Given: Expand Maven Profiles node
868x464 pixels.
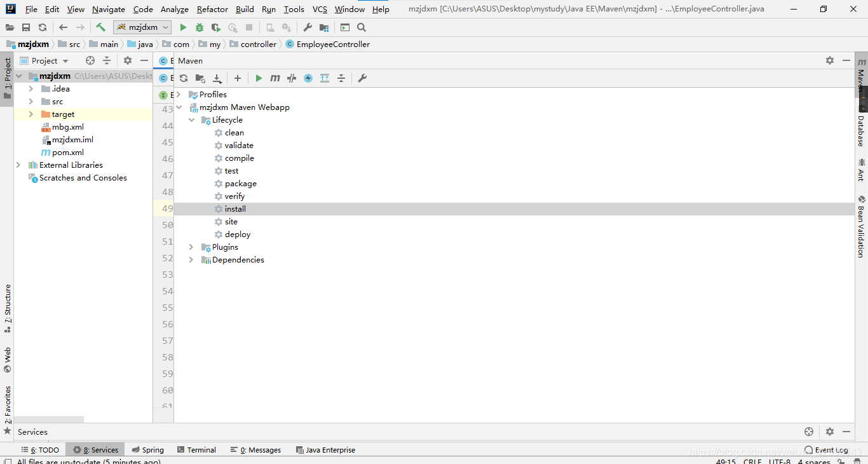Looking at the screenshot, I should coord(179,95).
